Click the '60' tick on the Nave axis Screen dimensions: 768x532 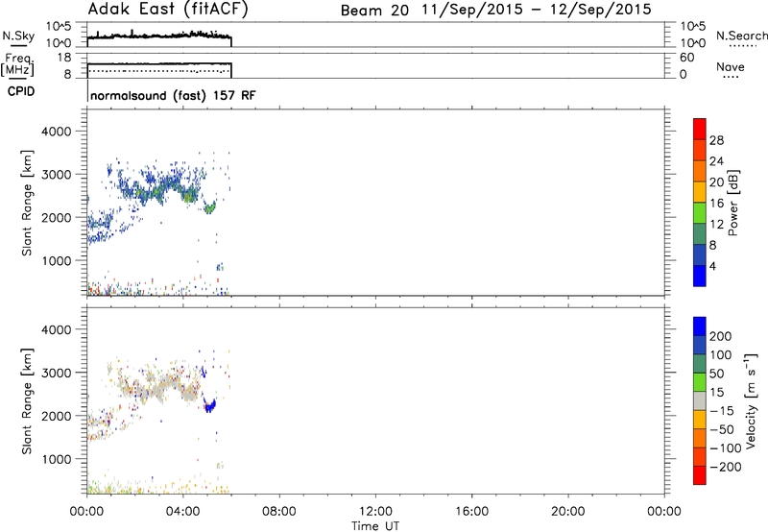click(686, 58)
